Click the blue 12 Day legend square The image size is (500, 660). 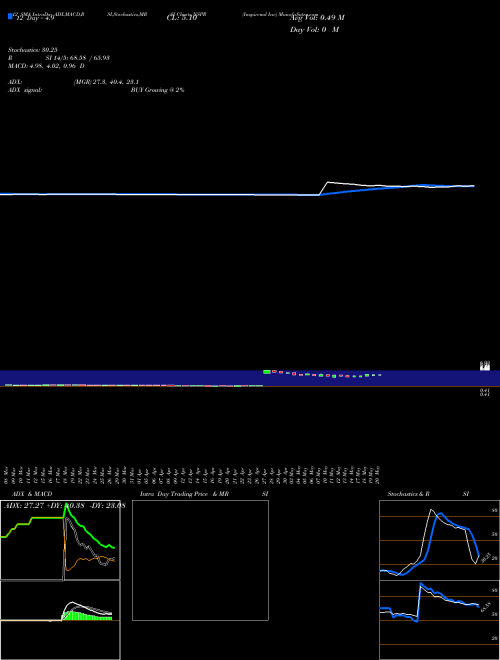click(x=10, y=16)
